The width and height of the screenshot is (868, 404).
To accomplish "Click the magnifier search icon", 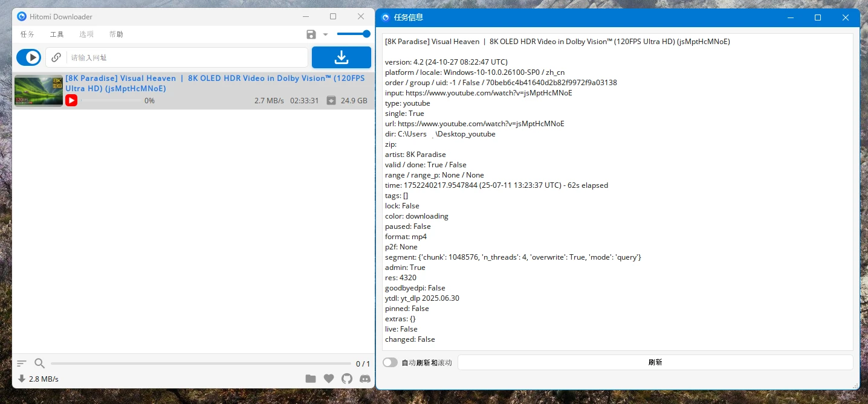I will tap(39, 364).
